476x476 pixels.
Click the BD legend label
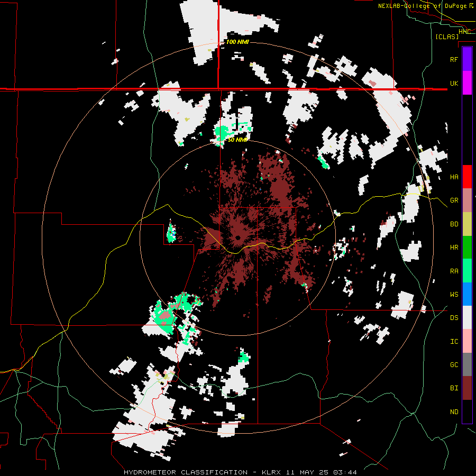pos(454,224)
